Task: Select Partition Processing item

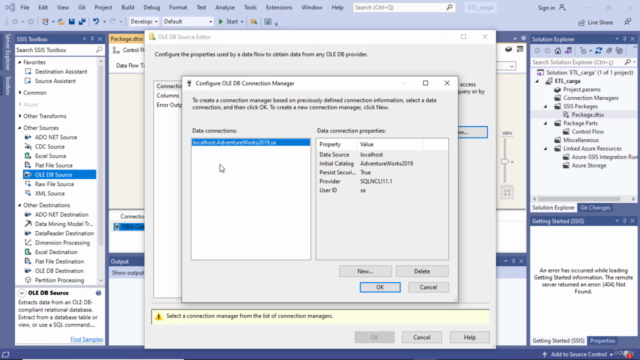Action: coord(59,280)
